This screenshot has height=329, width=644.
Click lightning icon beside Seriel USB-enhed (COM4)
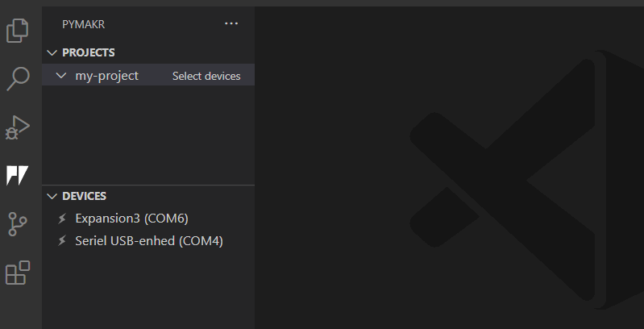[62, 241]
